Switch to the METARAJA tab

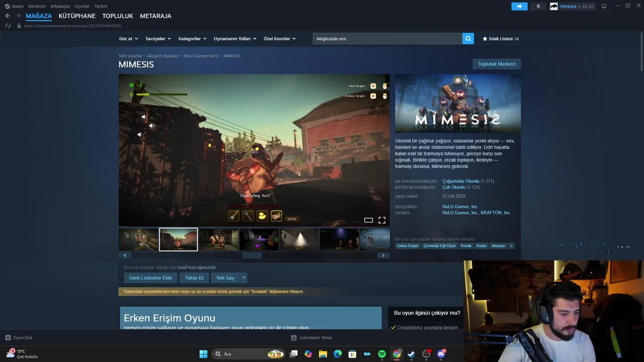point(155,16)
